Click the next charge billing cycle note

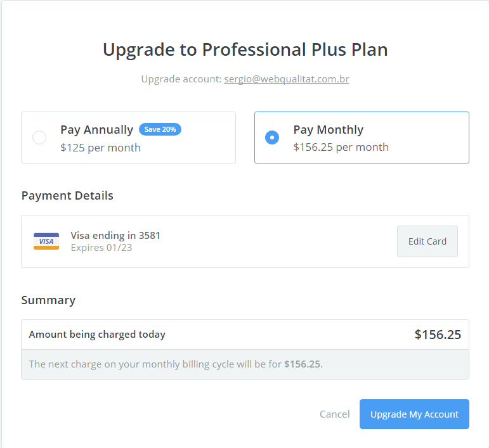[176, 364]
